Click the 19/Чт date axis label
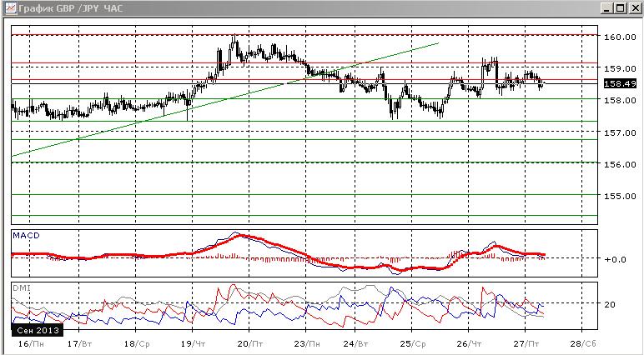Viewport: 644px width, 355px height. (x=193, y=344)
